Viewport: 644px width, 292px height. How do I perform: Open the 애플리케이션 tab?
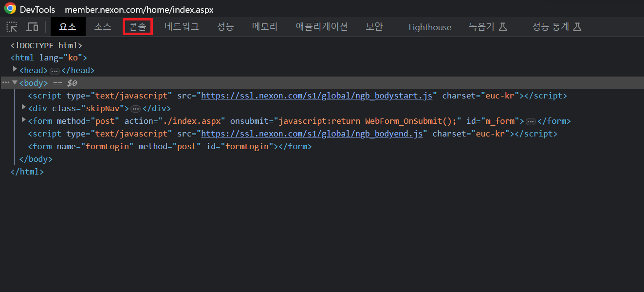click(322, 27)
